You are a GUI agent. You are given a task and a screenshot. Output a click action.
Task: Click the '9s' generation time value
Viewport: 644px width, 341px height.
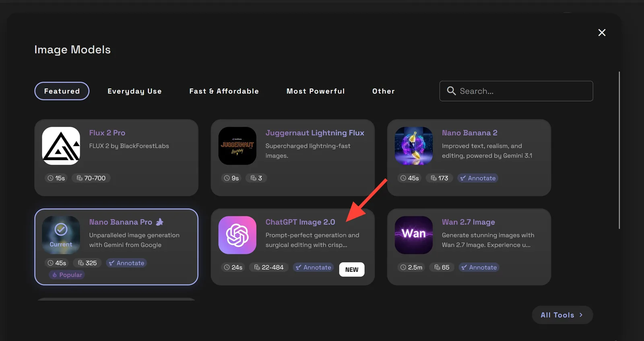pos(235,178)
